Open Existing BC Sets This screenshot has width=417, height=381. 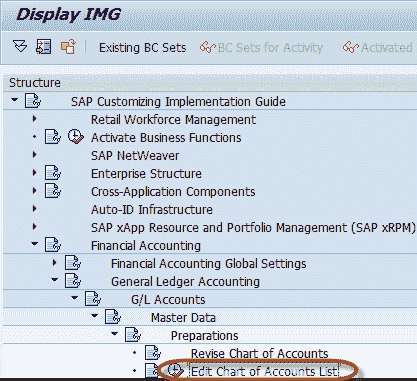(x=142, y=48)
